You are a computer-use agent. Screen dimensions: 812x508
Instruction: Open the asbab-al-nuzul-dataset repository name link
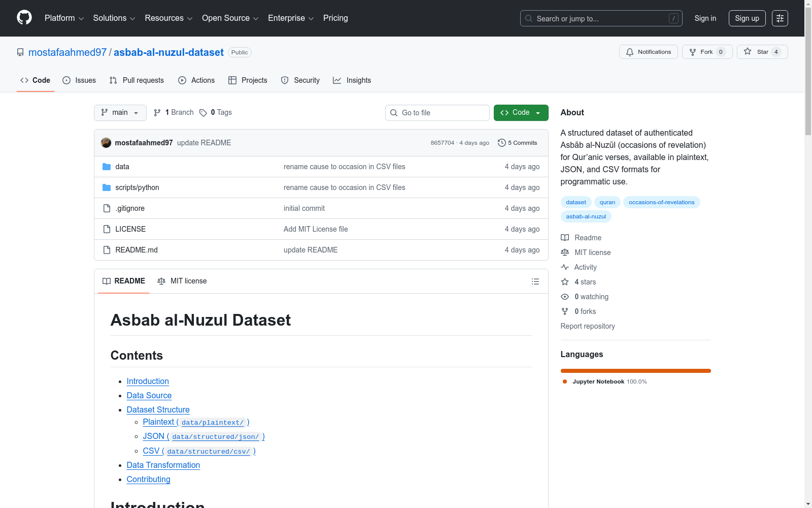(168, 52)
